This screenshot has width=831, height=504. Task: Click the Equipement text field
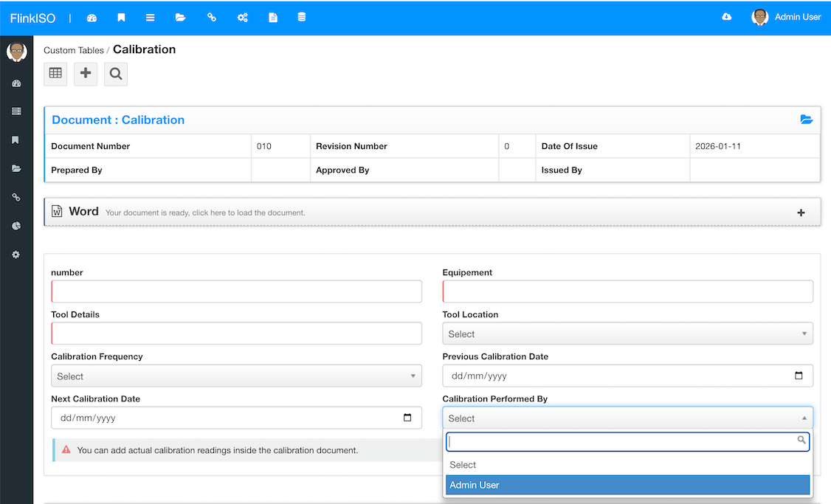[627, 291]
